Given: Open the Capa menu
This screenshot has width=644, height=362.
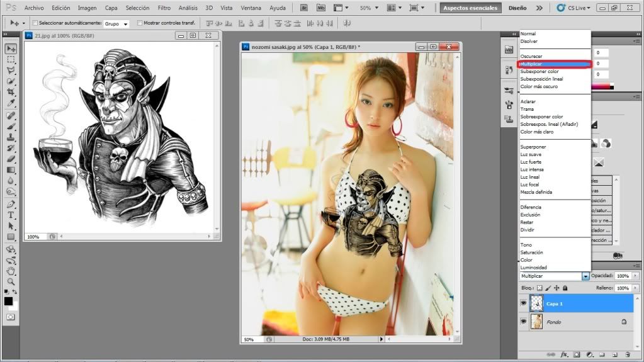Looking at the screenshot, I should 111,8.
